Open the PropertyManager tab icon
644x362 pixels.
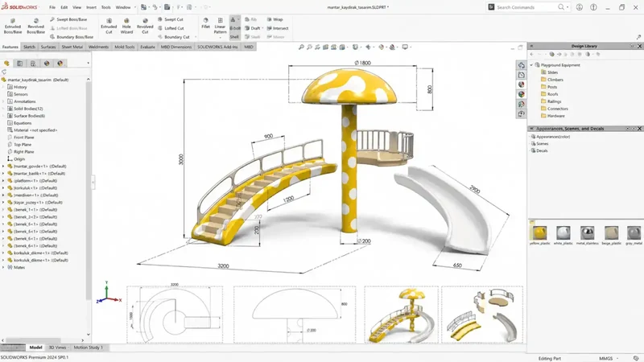click(x=19, y=64)
